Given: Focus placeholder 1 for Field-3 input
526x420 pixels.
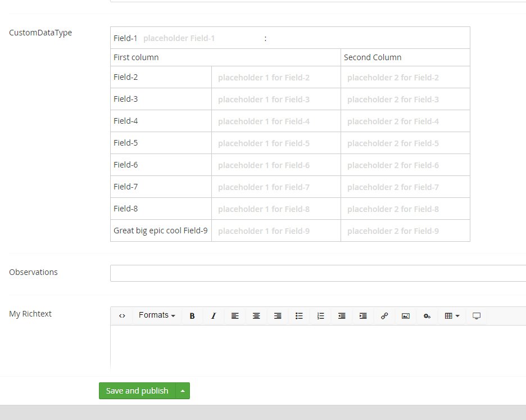Looking at the screenshot, I should coord(276,100).
